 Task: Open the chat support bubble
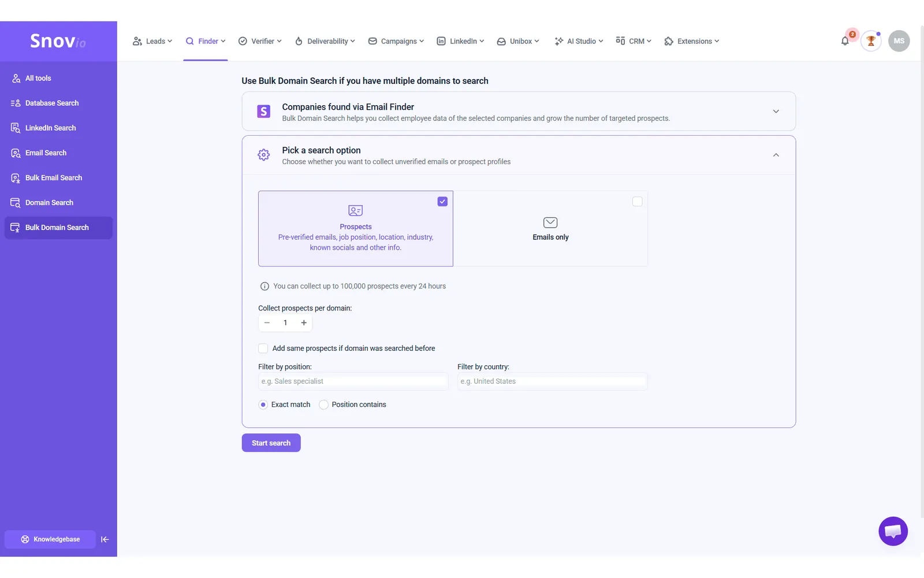tap(893, 531)
